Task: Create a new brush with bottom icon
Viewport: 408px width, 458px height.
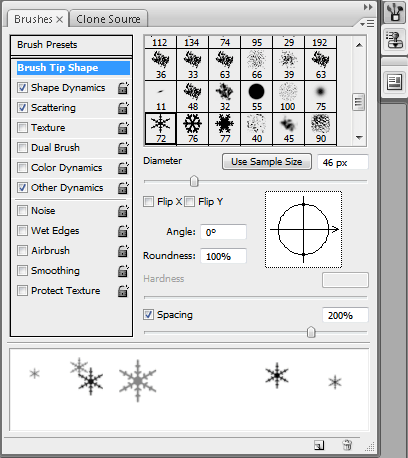Action: (x=319, y=445)
